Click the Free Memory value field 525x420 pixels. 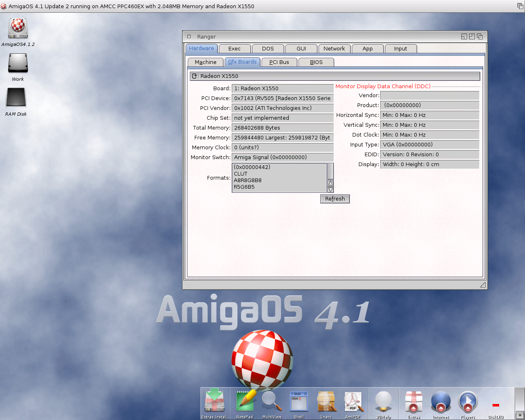(x=283, y=137)
